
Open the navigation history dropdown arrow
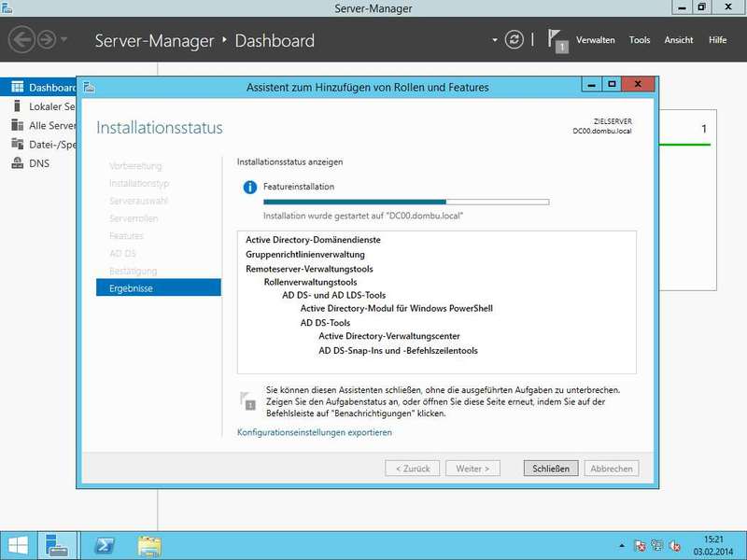[63, 39]
